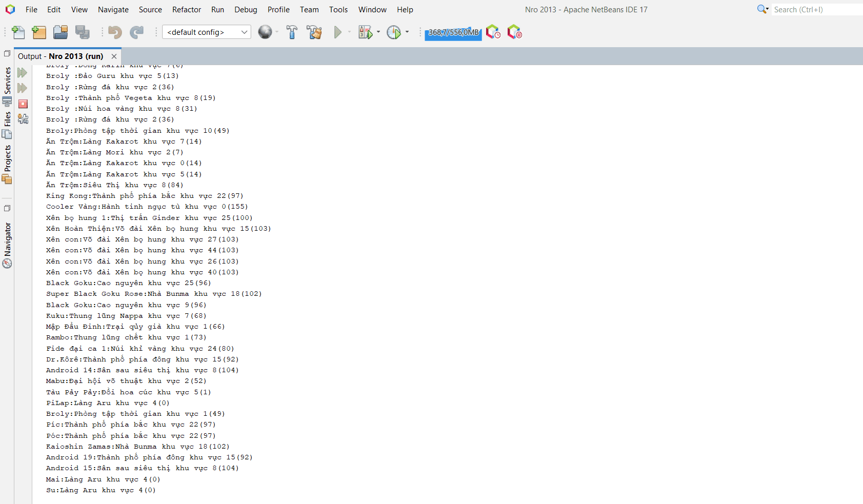The image size is (863, 504).
Task: Open the Refactor menu
Action: point(187,10)
